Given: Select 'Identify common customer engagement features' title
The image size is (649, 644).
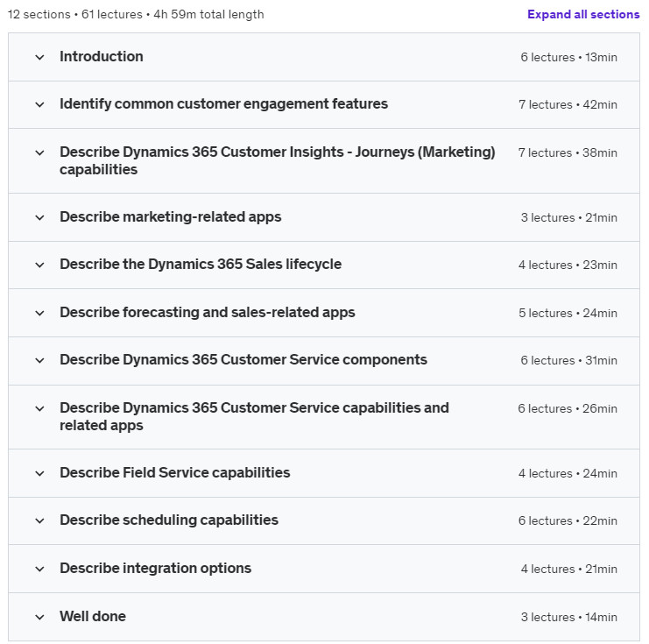Looking at the screenshot, I should point(223,104).
